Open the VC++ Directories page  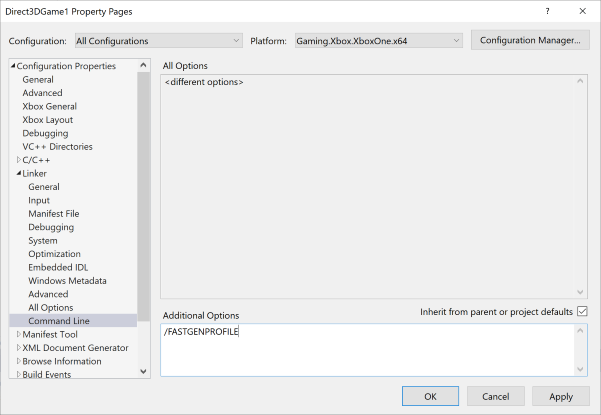click(57, 147)
